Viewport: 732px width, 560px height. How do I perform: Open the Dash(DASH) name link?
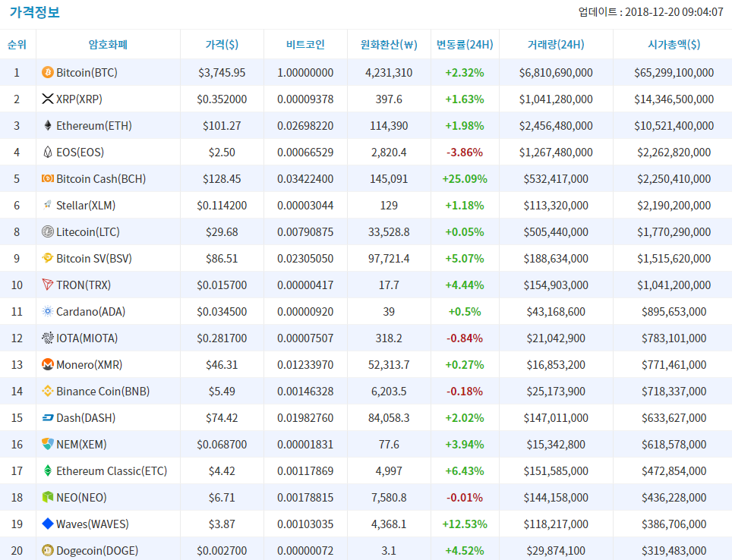[86, 418]
